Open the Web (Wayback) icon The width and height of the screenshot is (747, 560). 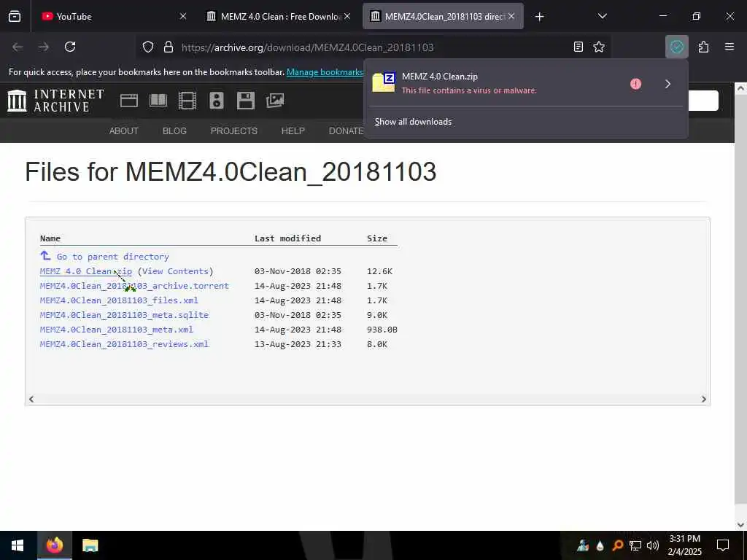(x=128, y=101)
